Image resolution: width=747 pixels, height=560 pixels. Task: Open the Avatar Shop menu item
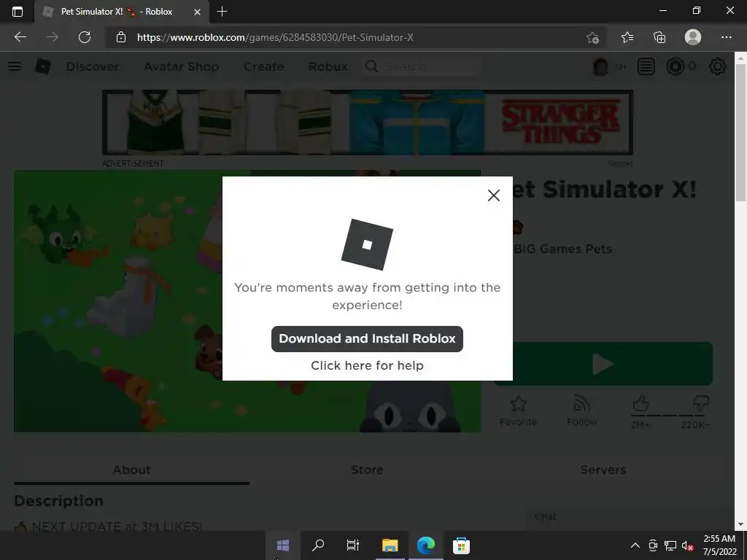182,66
